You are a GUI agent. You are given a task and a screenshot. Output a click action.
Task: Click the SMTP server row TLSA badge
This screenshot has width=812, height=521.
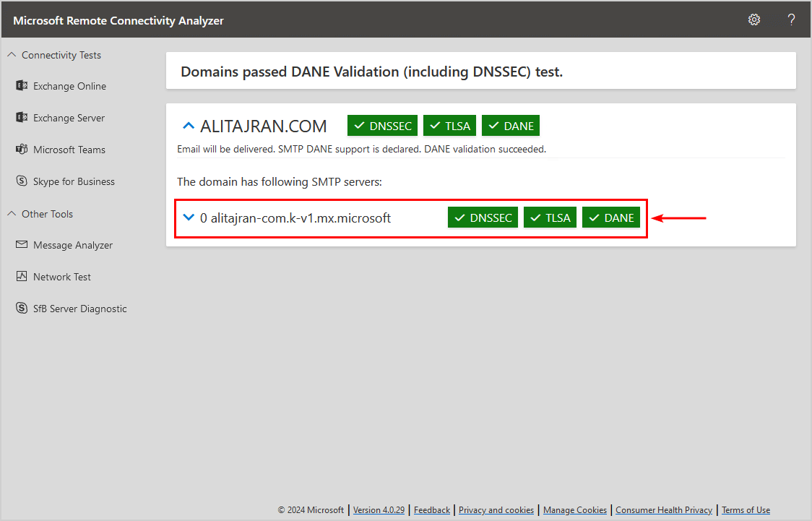click(550, 218)
